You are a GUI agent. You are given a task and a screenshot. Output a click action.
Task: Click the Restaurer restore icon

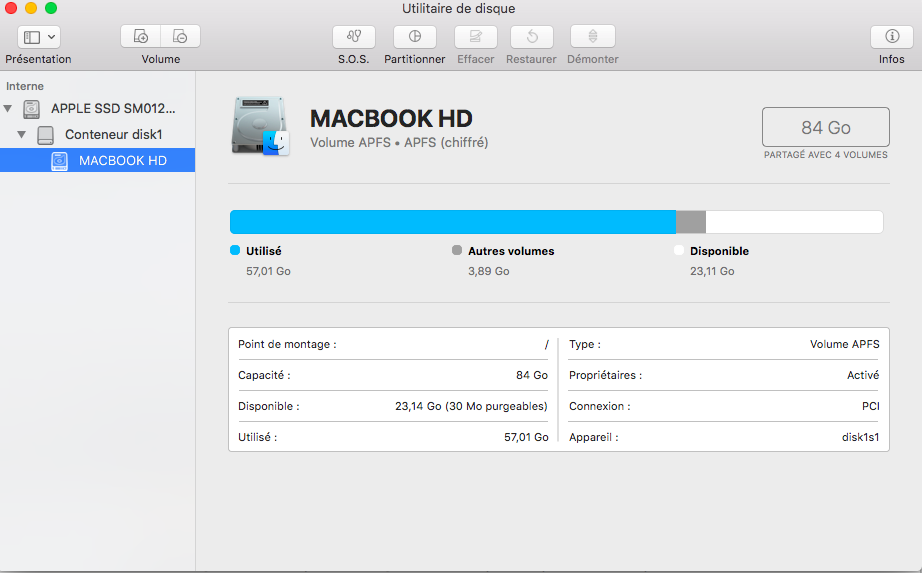coord(532,36)
